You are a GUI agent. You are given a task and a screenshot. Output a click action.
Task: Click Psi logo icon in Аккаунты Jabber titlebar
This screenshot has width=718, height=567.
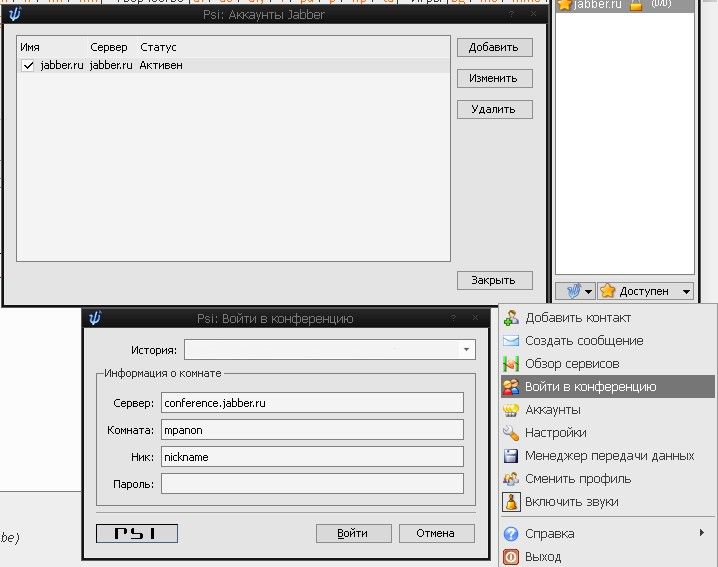[15, 14]
